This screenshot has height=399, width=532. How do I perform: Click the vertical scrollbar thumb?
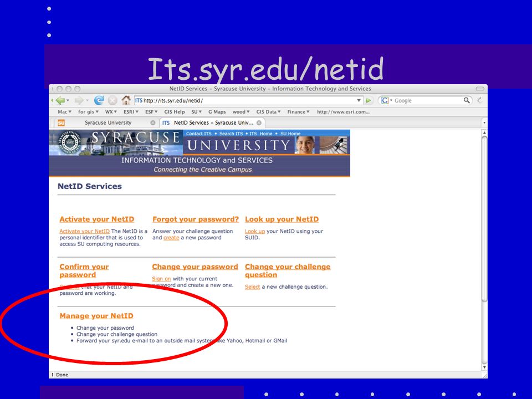click(484, 218)
